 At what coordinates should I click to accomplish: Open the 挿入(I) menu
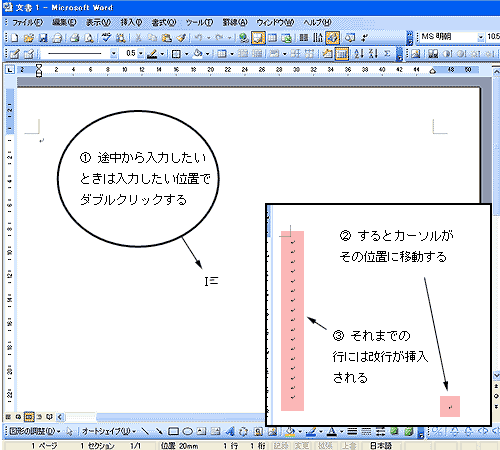[131, 22]
